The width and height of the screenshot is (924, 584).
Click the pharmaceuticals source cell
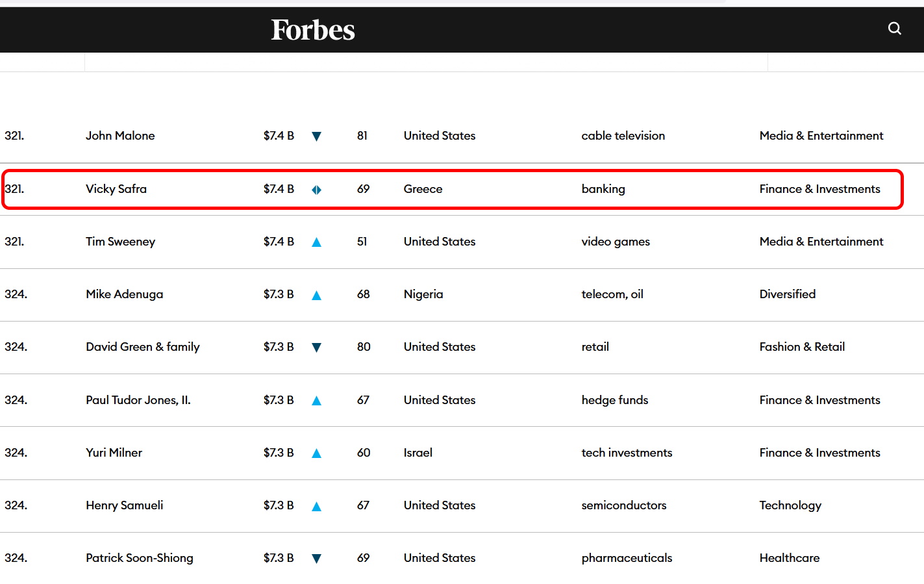627,558
